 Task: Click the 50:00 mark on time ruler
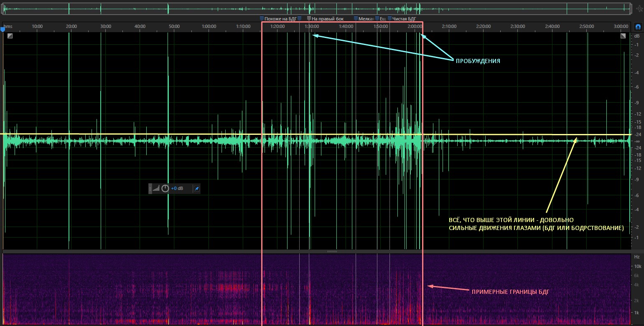174,26
